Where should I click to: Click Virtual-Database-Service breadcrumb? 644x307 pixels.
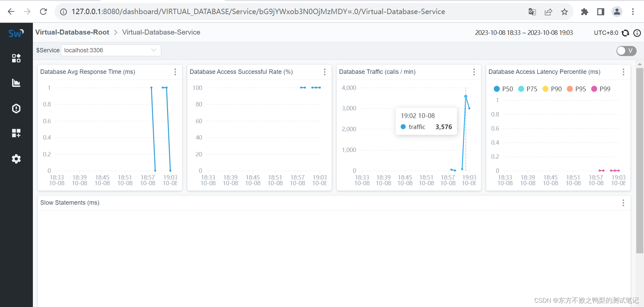pyautogui.click(x=161, y=32)
